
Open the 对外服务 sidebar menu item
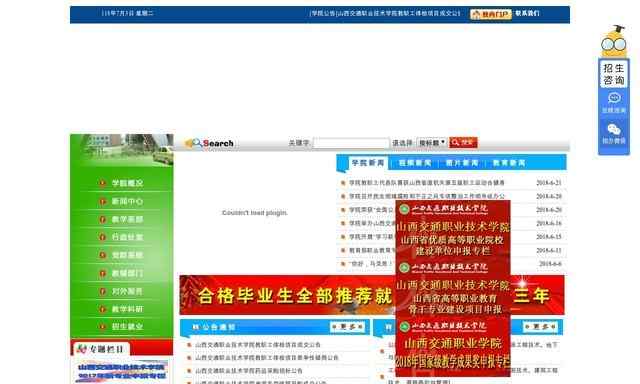pos(127,291)
